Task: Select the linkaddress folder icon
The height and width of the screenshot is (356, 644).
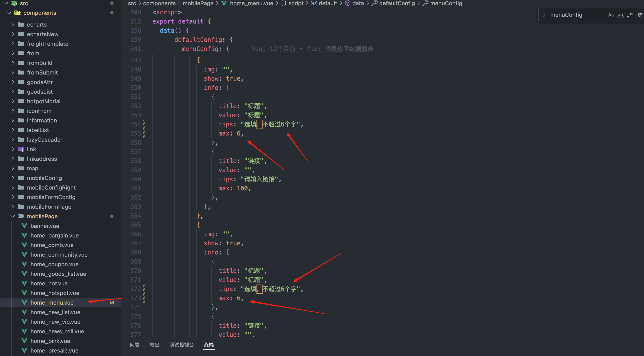Action: point(21,159)
